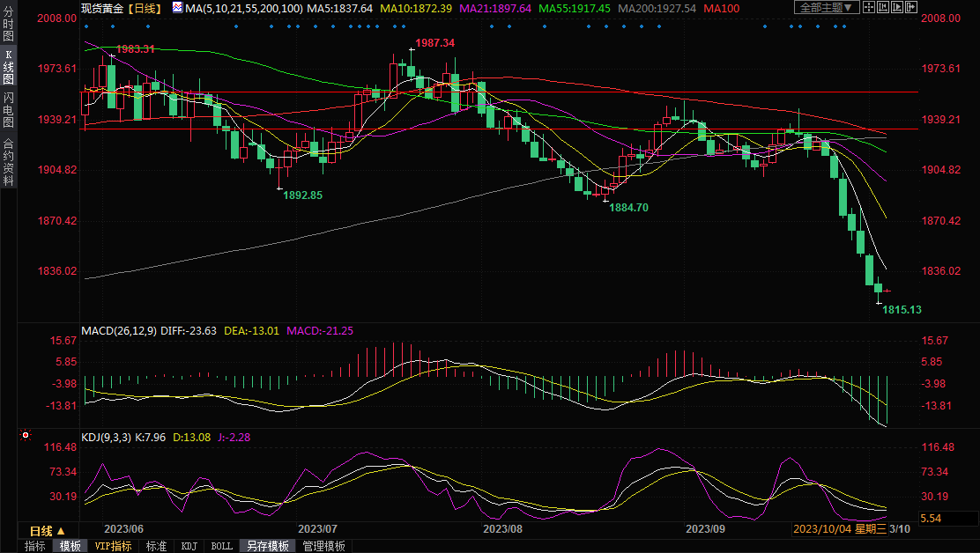This screenshot has height=553, width=980.
Task: Toggle the 模板 bottom tab
Action: [71, 546]
